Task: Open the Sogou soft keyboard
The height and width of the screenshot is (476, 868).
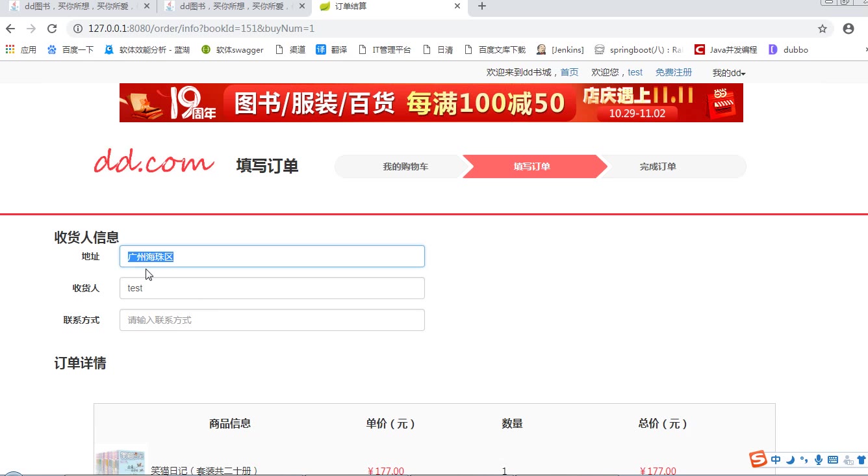Action: point(833,460)
